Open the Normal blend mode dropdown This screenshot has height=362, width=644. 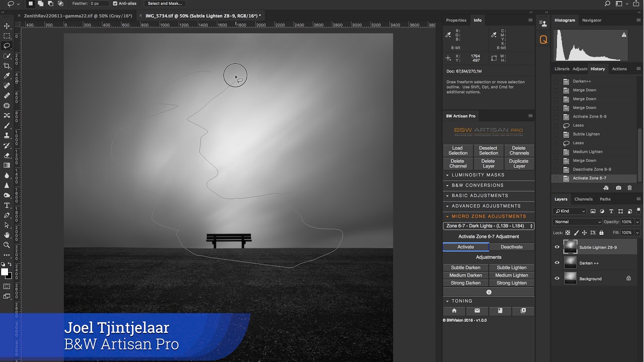(577, 222)
